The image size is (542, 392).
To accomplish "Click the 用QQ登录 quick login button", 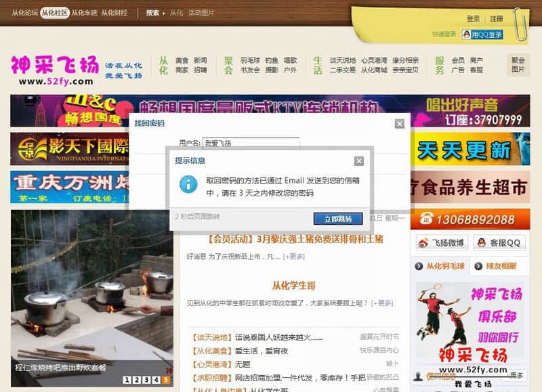I will 482,35.
